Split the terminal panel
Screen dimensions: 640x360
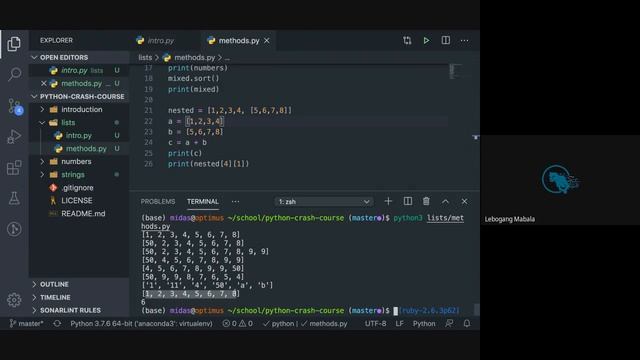(407, 201)
